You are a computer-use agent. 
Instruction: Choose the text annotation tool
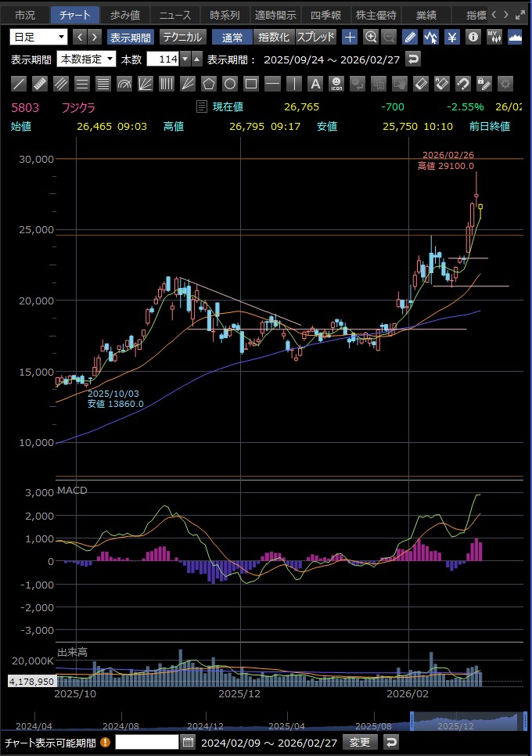(315, 84)
